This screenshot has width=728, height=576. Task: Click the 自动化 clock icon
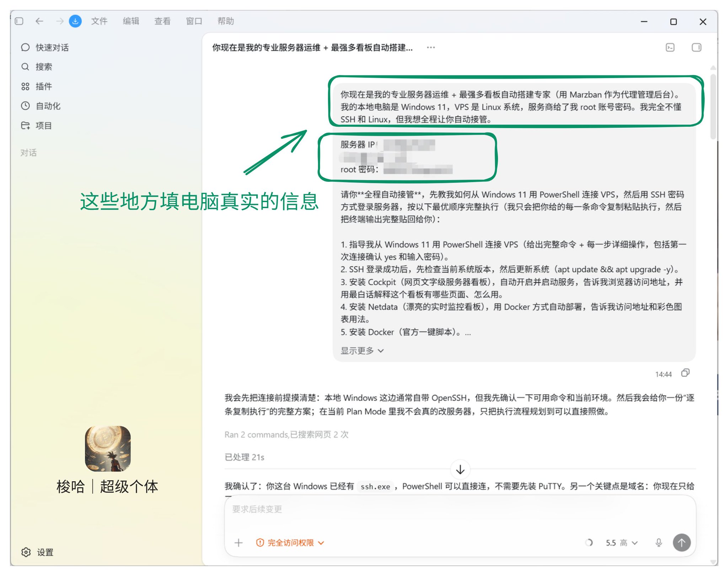[25, 106]
